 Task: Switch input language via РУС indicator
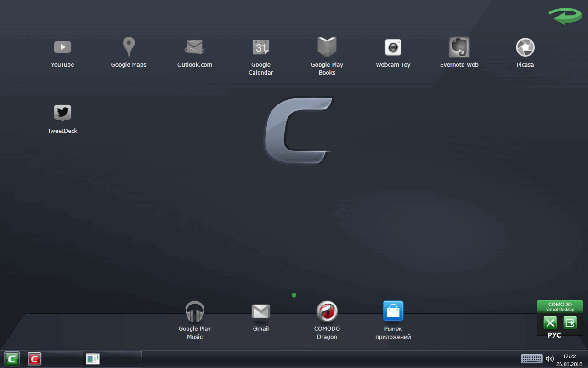[x=554, y=335]
